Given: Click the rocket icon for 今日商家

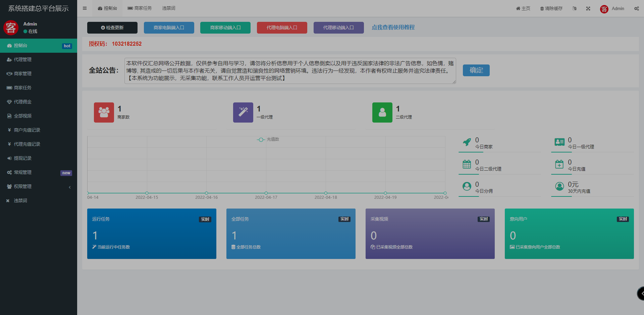Looking at the screenshot, I should click(x=467, y=142).
